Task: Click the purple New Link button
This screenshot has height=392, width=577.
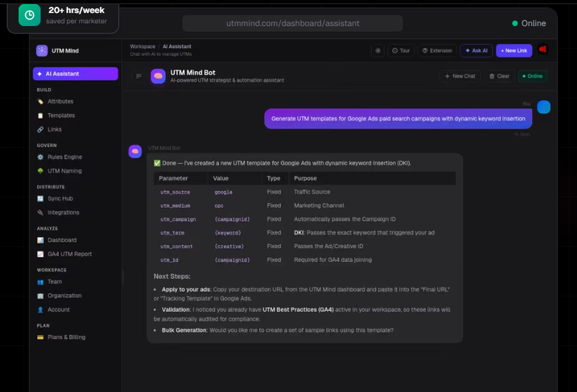Action: (x=514, y=51)
